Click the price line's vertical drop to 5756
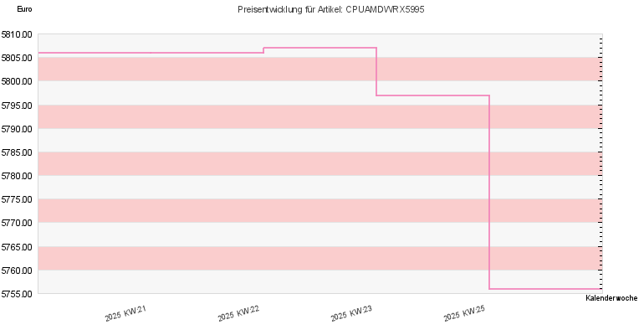Image resolution: width=644 pixels, height=335 pixels. [x=489, y=193]
